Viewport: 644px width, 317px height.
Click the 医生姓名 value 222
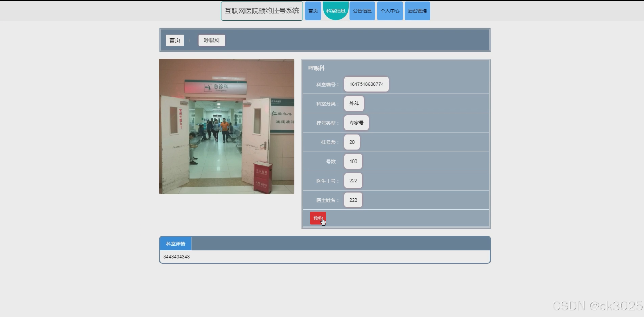(353, 200)
